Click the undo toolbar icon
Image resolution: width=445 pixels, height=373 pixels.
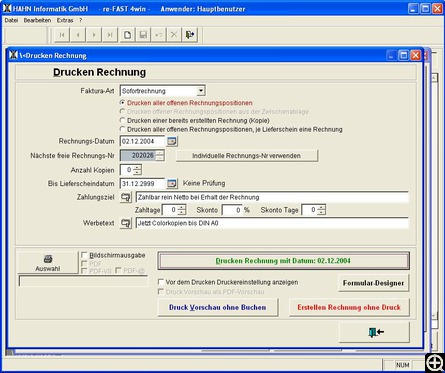tap(159, 35)
